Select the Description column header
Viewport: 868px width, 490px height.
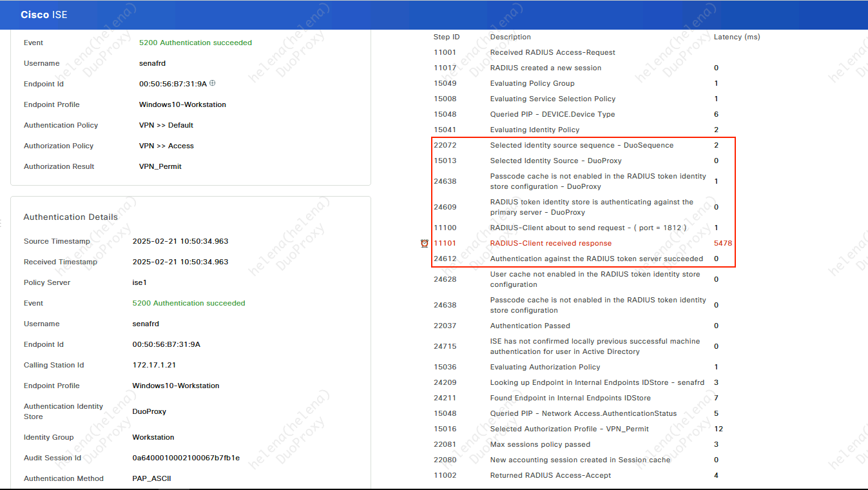coord(510,37)
